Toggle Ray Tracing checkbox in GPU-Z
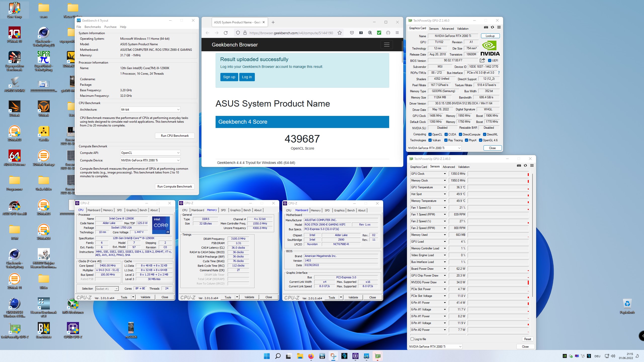 446,140
